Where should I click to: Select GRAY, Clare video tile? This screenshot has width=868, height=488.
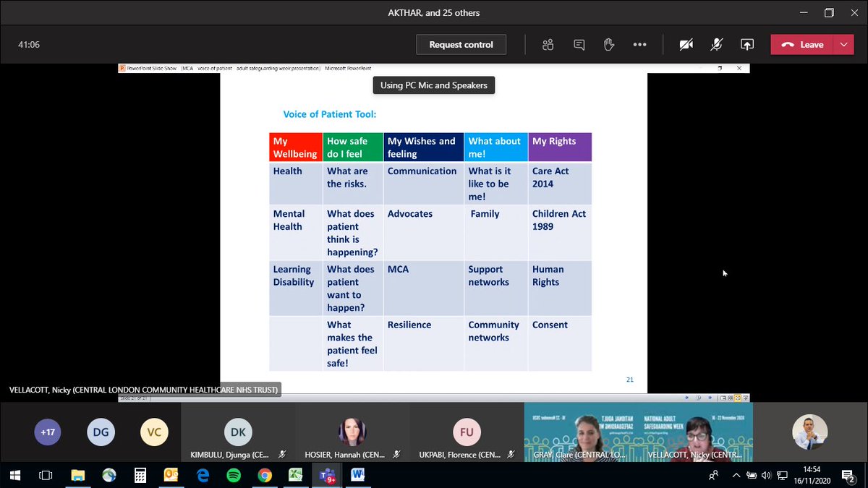point(581,432)
